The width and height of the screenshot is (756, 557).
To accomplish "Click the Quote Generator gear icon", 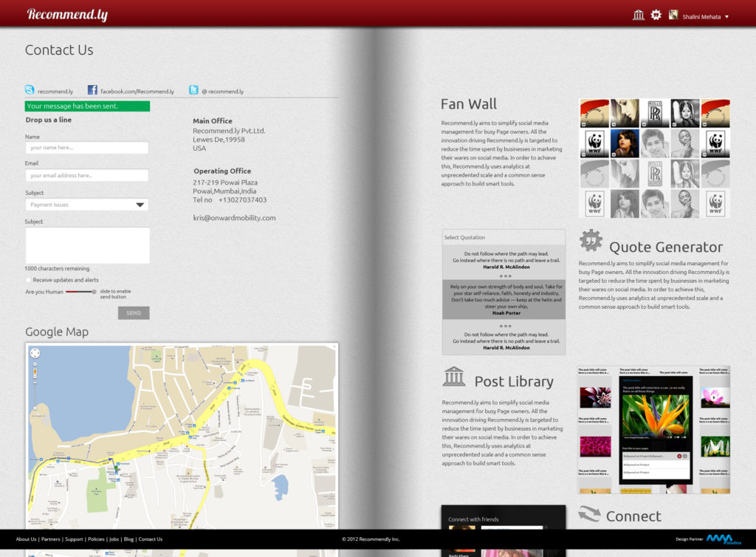I will click(x=591, y=241).
